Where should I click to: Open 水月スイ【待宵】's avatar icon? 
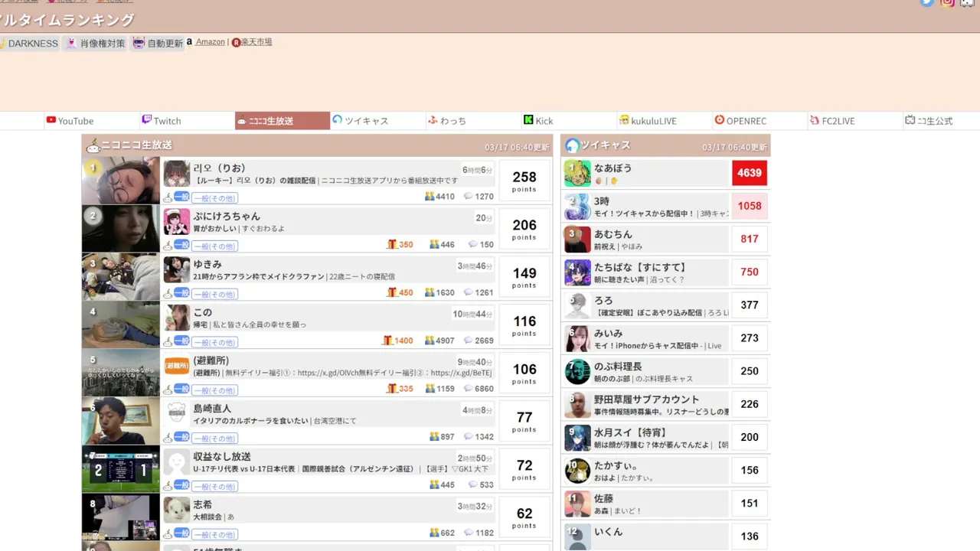click(x=577, y=438)
